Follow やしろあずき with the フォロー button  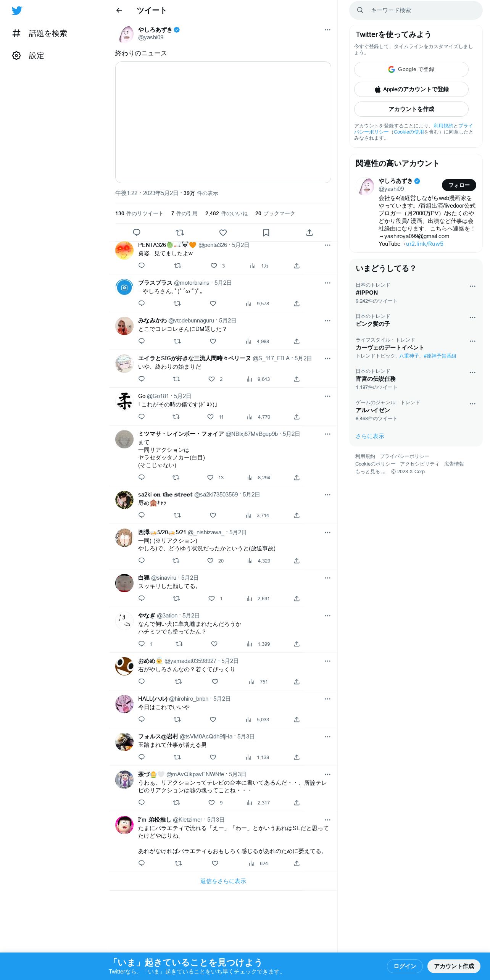[459, 185]
